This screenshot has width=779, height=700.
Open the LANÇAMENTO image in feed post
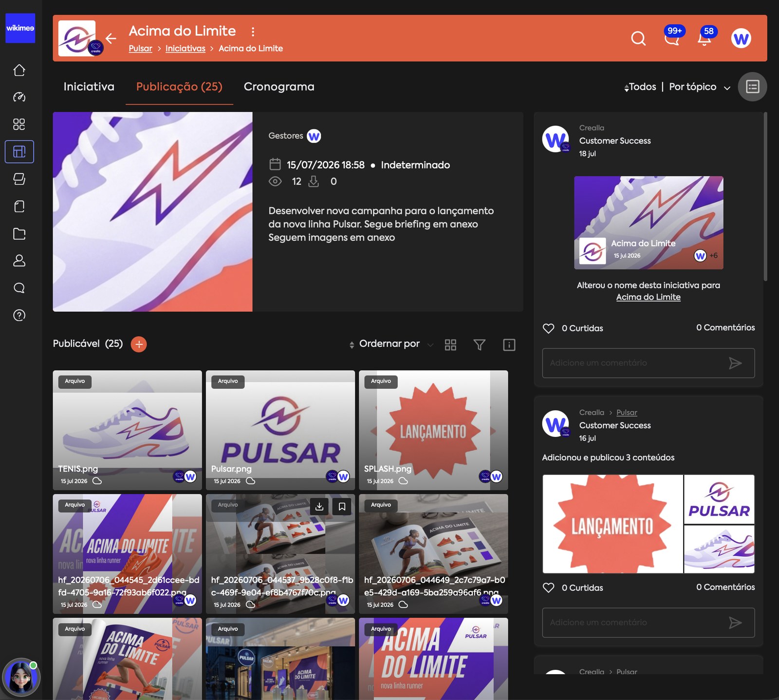612,524
